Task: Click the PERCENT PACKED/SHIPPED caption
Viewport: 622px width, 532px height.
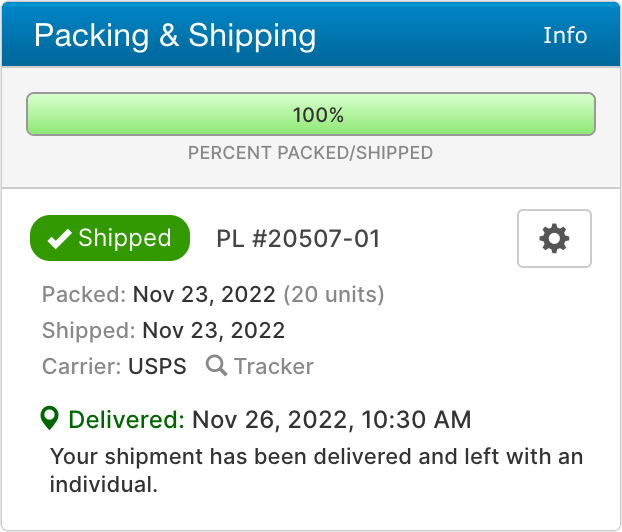Action: [x=311, y=154]
